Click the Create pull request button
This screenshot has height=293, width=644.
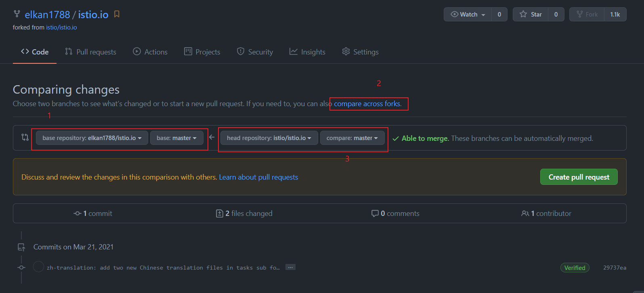click(579, 177)
